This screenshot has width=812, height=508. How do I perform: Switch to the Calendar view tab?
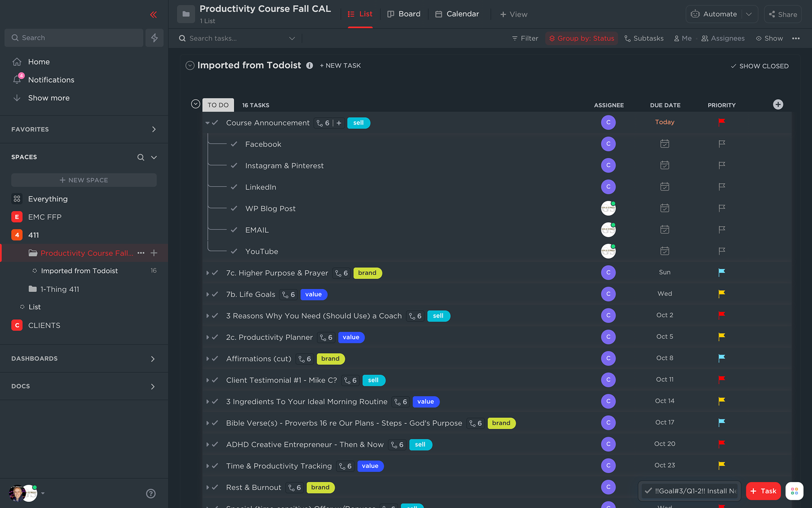pyautogui.click(x=457, y=14)
